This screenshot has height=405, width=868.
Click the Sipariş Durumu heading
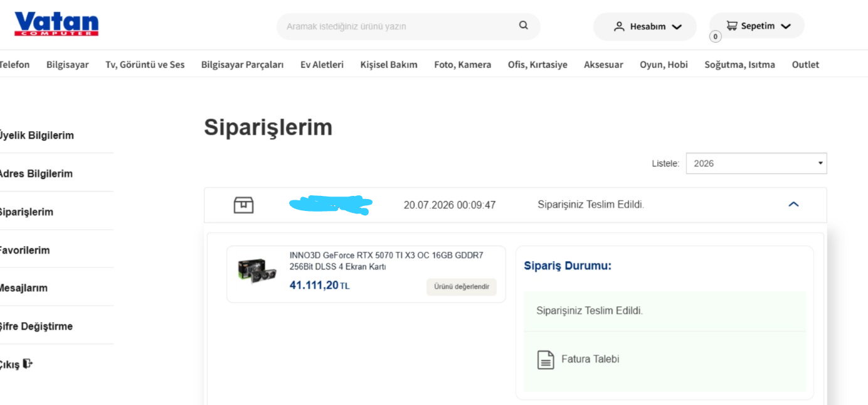point(568,266)
